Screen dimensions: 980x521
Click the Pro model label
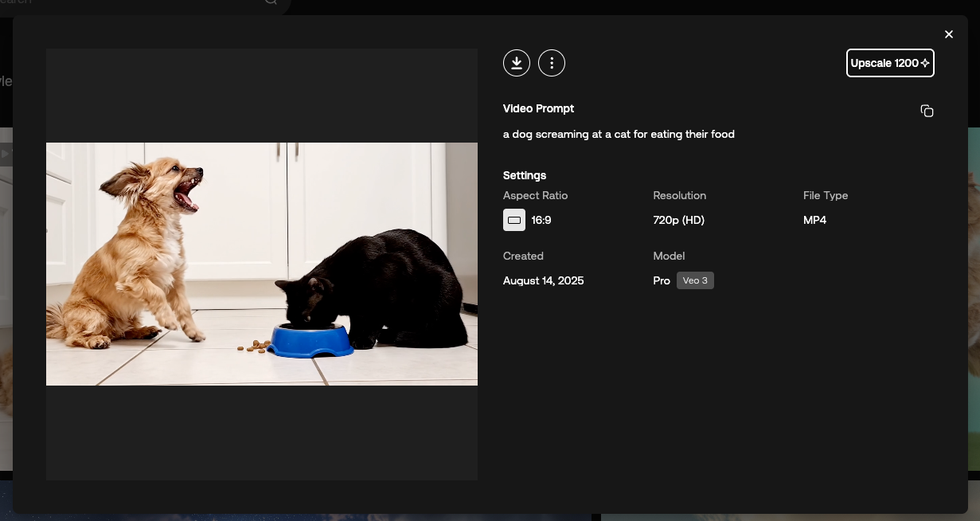pyautogui.click(x=662, y=280)
